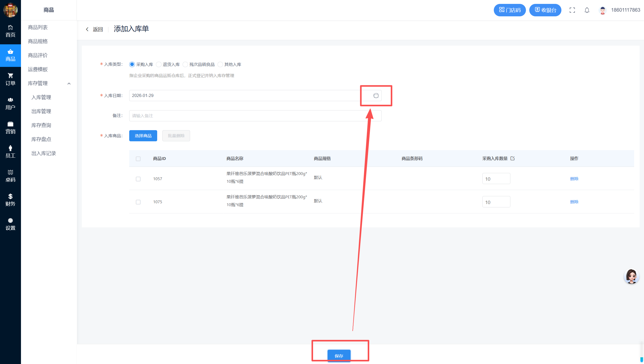
Task: Open 出库管理 menu item
Action: [41, 111]
